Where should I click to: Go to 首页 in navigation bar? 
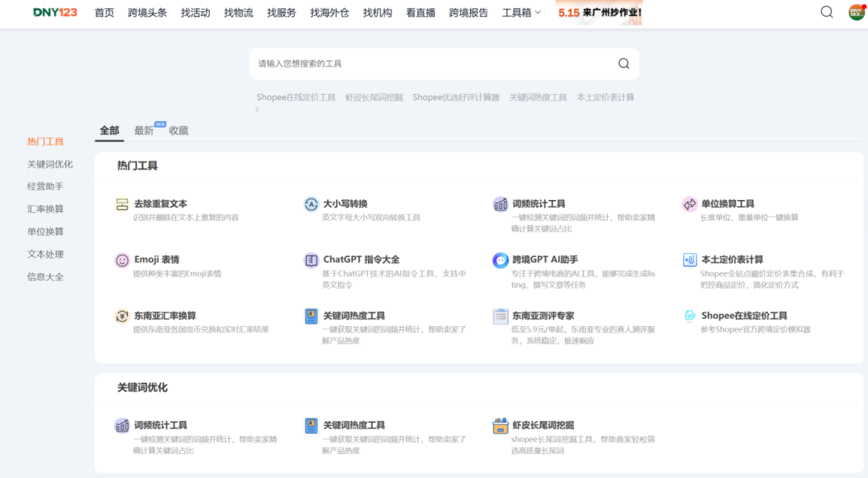104,13
